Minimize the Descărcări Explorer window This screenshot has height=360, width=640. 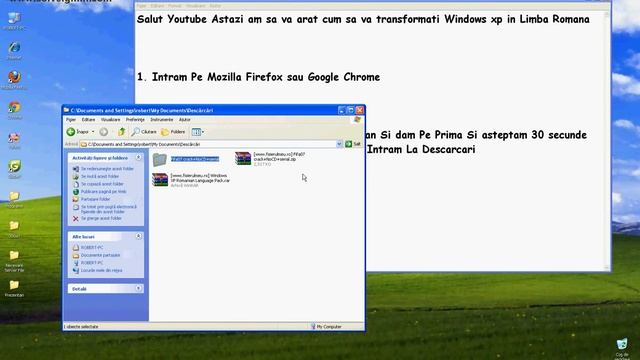(x=342, y=110)
